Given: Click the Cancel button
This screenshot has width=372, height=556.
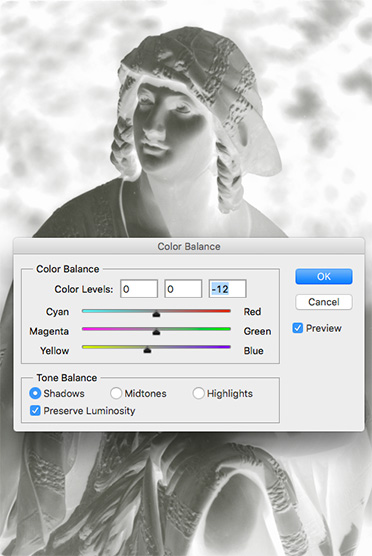Looking at the screenshot, I should [x=324, y=302].
